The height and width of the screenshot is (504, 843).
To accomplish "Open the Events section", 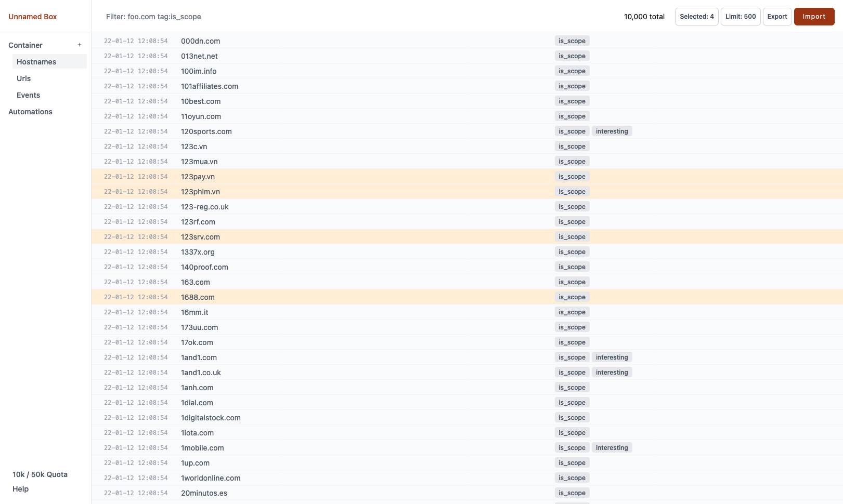I will pos(29,95).
